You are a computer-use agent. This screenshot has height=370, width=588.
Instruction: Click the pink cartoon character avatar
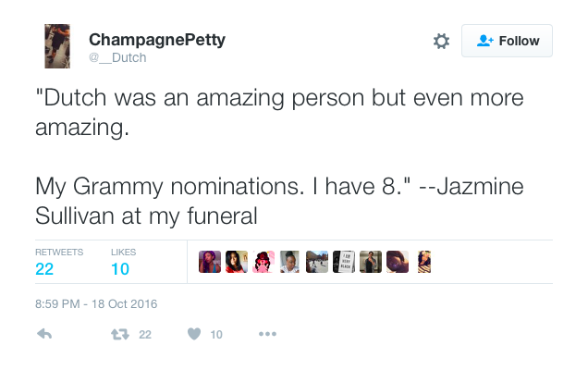click(x=263, y=262)
